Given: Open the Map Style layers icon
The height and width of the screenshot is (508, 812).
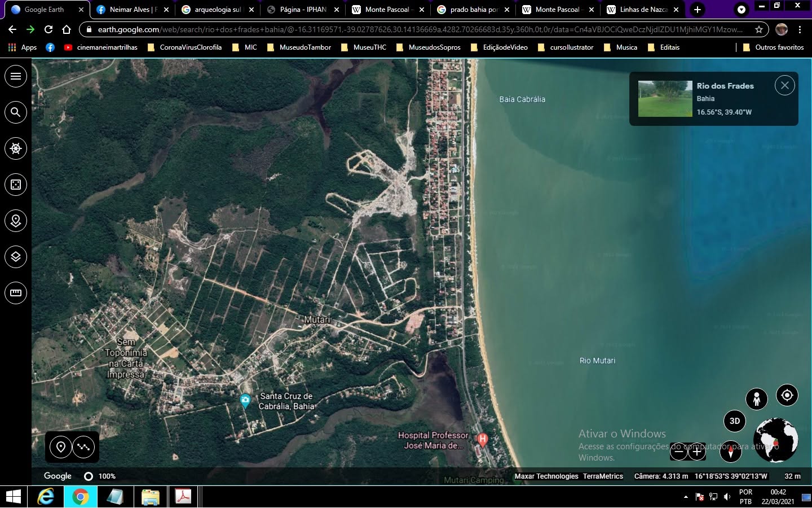Looking at the screenshot, I should tap(16, 256).
